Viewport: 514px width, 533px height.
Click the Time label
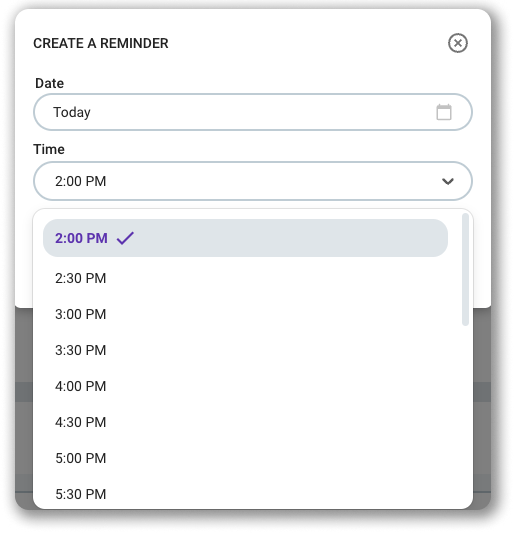(x=49, y=149)
